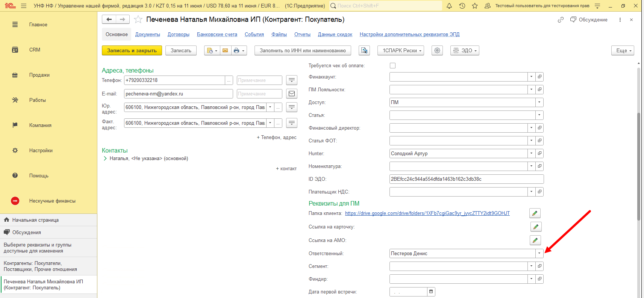This screenshot has width=644, height=298.
Task: Open the Доступ dropdown list
Action: 539,102
